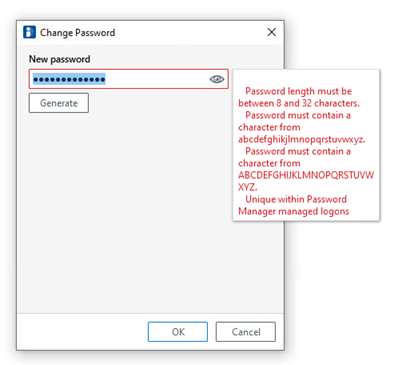Click "Unique within Password" rule text
Image resolution: width=394 pixels, height=365 pixels.
[x=296, y=199]
